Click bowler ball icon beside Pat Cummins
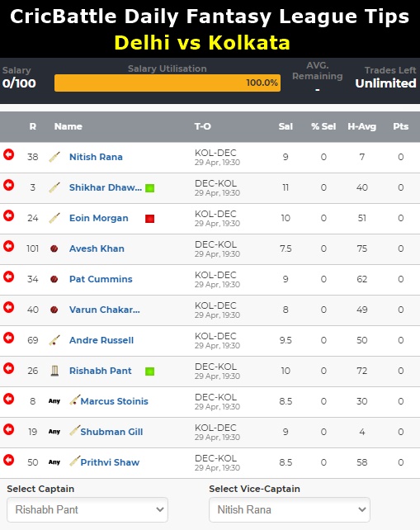Image resolution: width=420 pixels, height=530 pixels. [54, 279]
